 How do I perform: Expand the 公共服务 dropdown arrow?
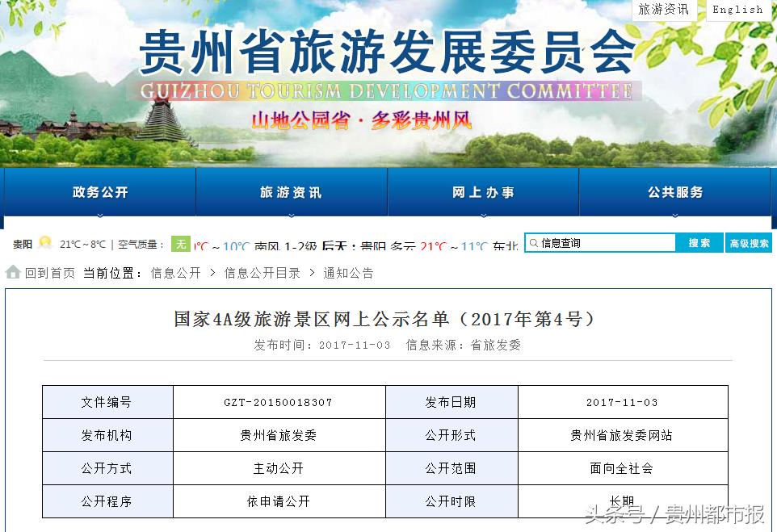point(675,212)
